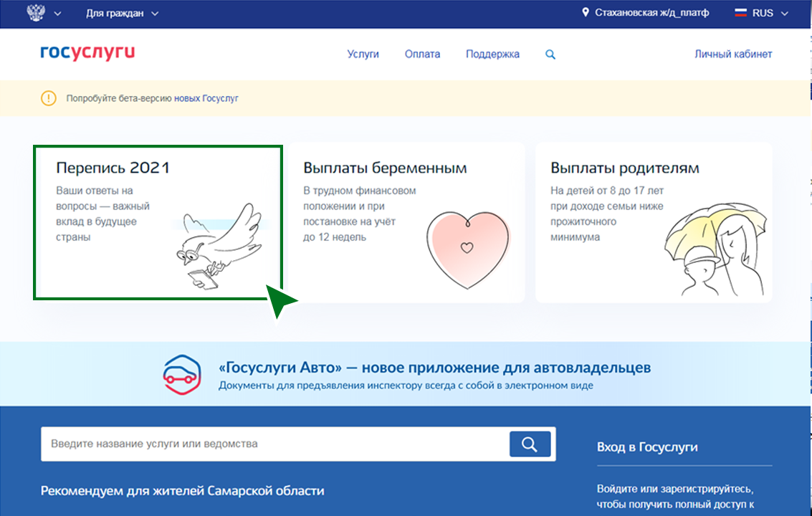Image resolution: width=812 pixels, height=516 pixels.
Task: Click the blue search submit button
Action: click(x=530, y=444)
